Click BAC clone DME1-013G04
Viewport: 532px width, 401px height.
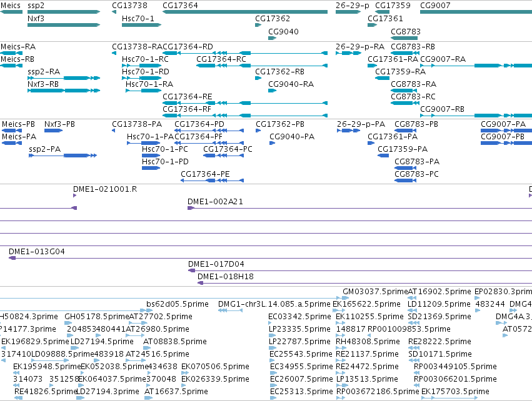(x=37, y=252)
